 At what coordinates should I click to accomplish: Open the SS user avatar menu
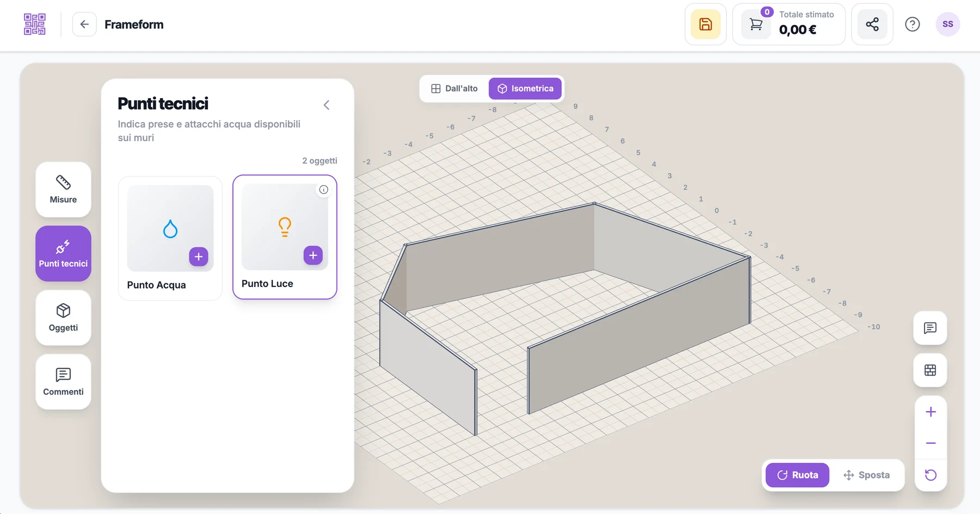click(x=948, y=25)
